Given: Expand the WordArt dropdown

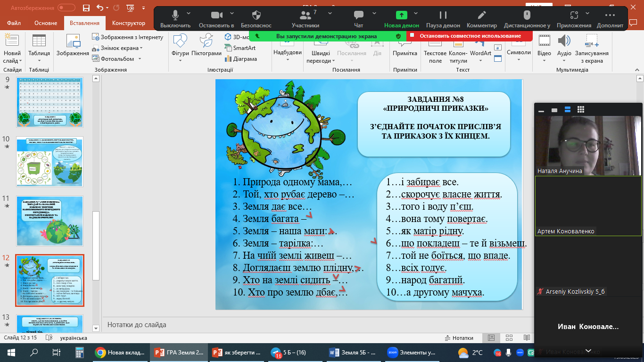Looking at the screenshot, I should click(x=480, y=60).
